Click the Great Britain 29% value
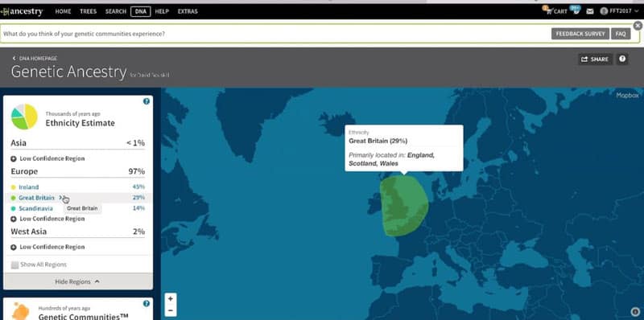Screen dimensions: 644x320 (138, 198)
